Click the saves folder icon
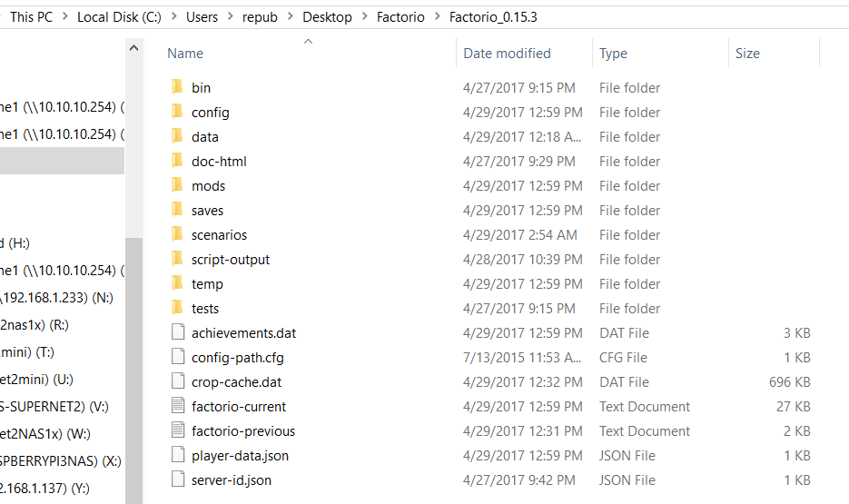 pos(177,209)
